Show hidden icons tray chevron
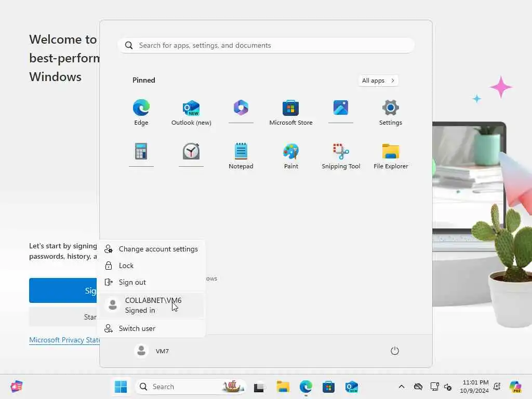Screen dimensions: 532x399 point(402,387)
